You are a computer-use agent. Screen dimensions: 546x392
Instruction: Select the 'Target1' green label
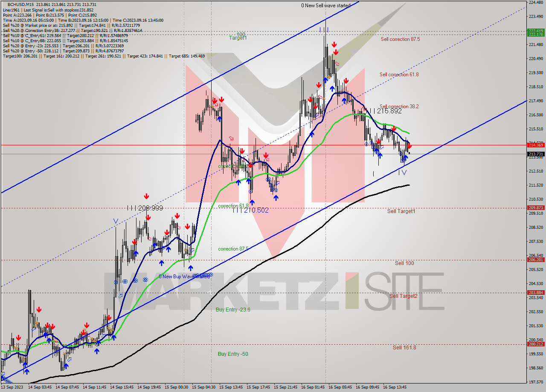point(238,38)
